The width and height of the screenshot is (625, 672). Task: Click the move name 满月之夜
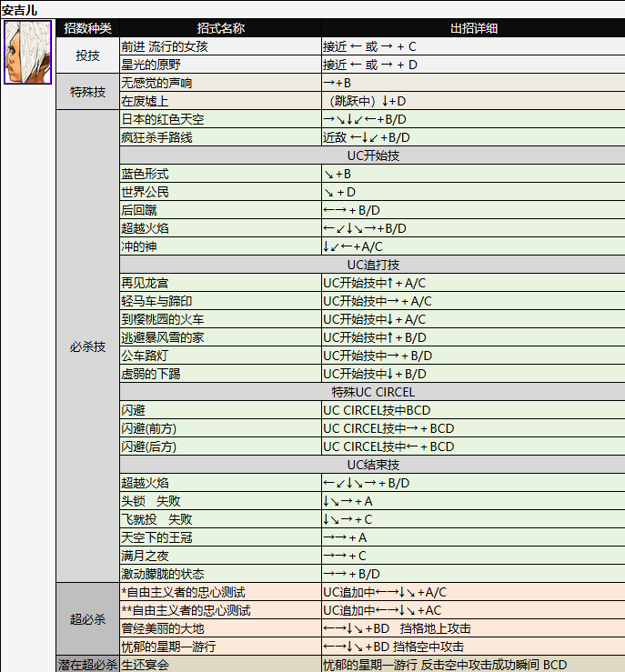pyautogui.click(x=145, y=556)
